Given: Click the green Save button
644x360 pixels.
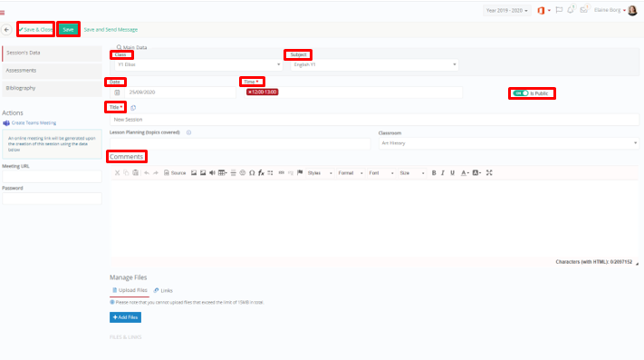Looking at the screenshot, I should point(68,30).
